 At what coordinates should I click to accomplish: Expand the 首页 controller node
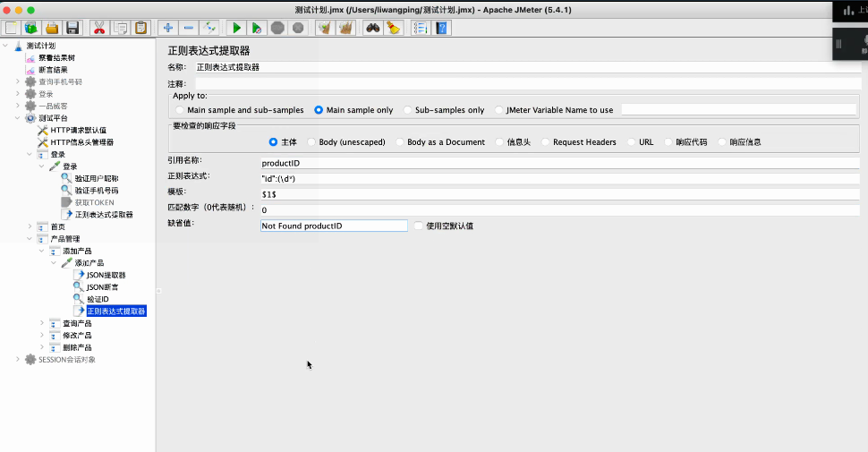pos(30,226)
